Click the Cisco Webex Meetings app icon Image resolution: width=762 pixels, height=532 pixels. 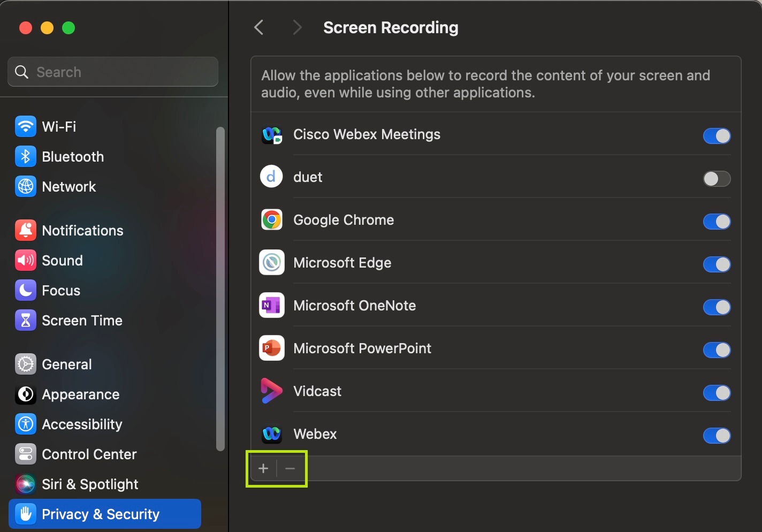(x=272, y=135)
